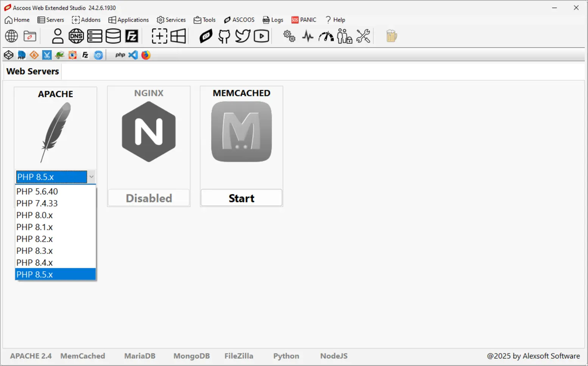This screenshot has height=366, width=588.
Task: Pick PHP 8.2.x in the list
Action: click(x=55, y=239)
